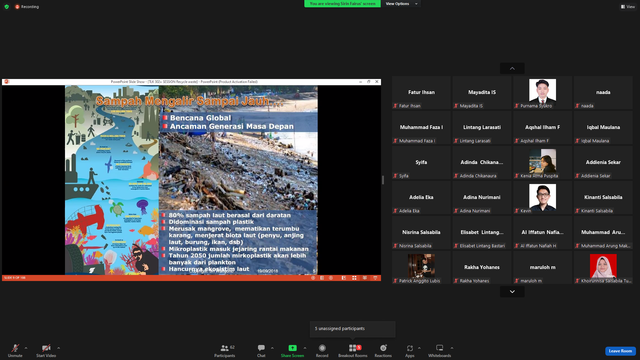
Task: Click divider handle between slide and gallery
Action: pos(383,180)
